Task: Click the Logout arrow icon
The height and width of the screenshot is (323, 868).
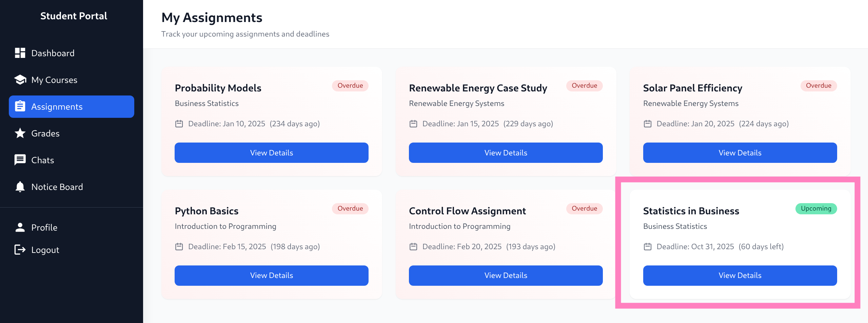Action: (20, 250)
